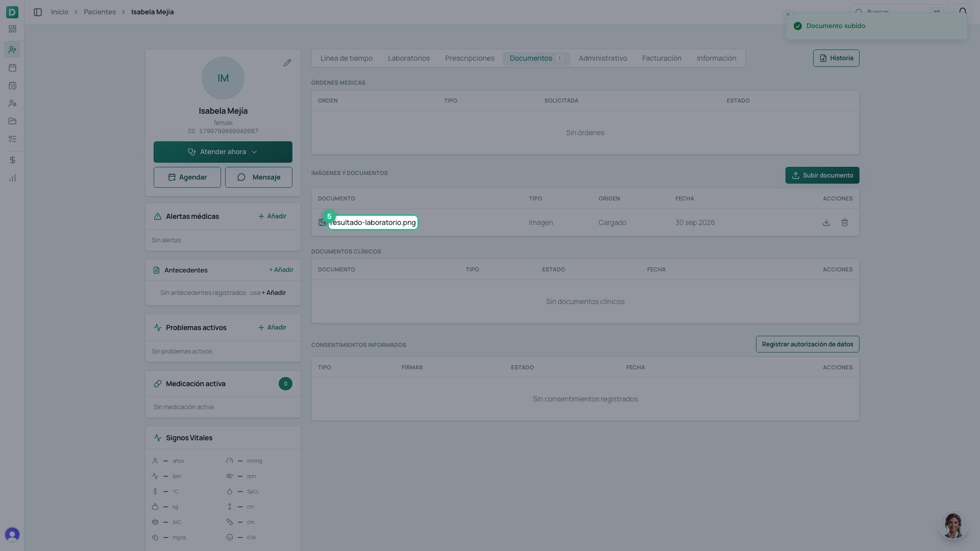Delete resultado-laboratorio.png with trash icon
The image size is (980, 551).
[845, 222]
